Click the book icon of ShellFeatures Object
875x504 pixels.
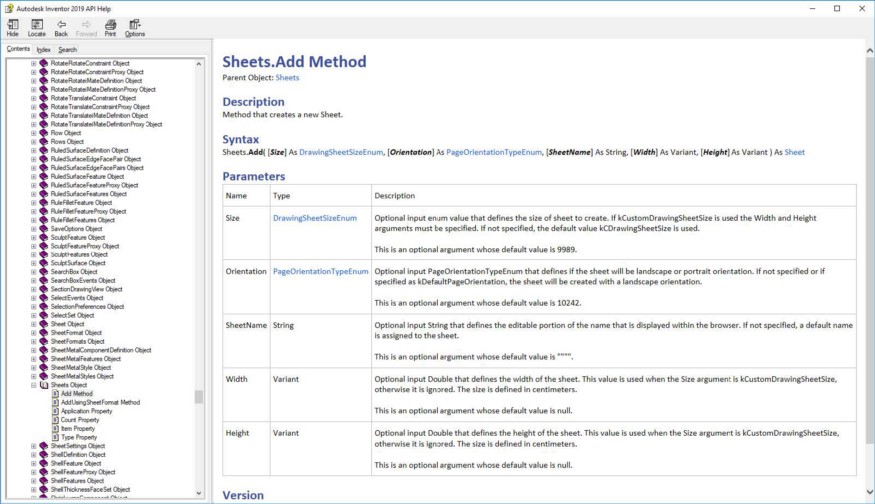click(x=44, y=481)
